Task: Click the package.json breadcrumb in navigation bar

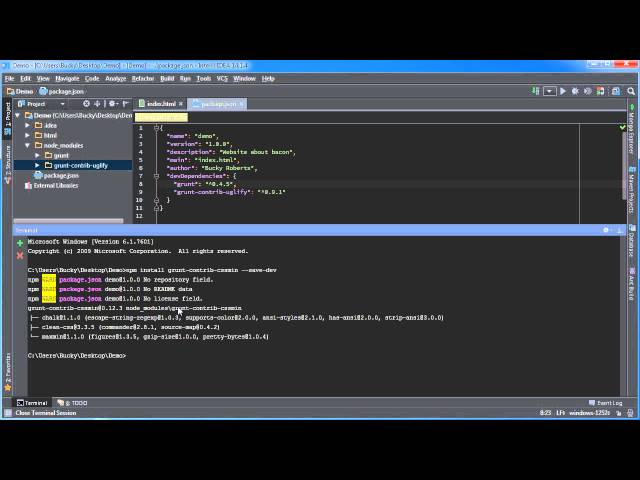Action: 62,91
